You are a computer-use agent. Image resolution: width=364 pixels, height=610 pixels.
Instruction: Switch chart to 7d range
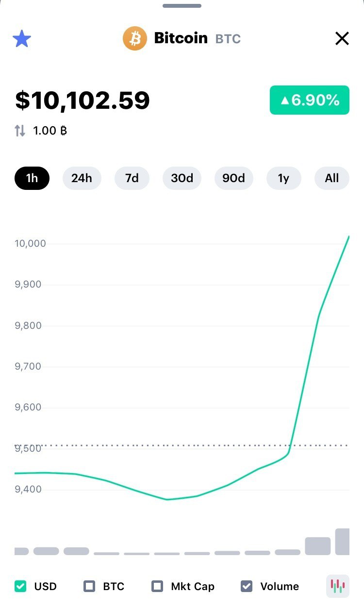coord(132,178)
